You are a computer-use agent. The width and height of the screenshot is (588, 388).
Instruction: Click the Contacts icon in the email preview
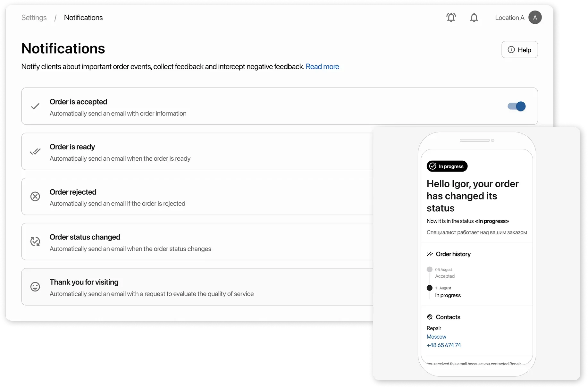430,317
